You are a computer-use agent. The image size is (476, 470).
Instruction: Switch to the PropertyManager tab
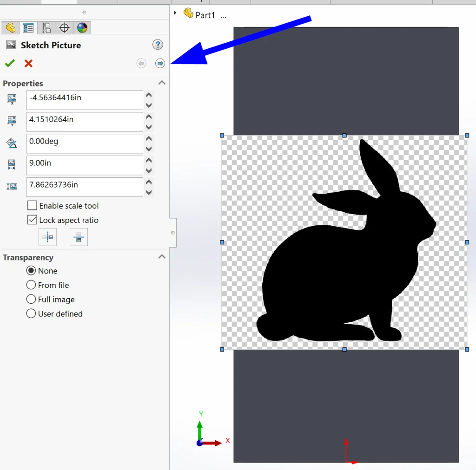28,28
